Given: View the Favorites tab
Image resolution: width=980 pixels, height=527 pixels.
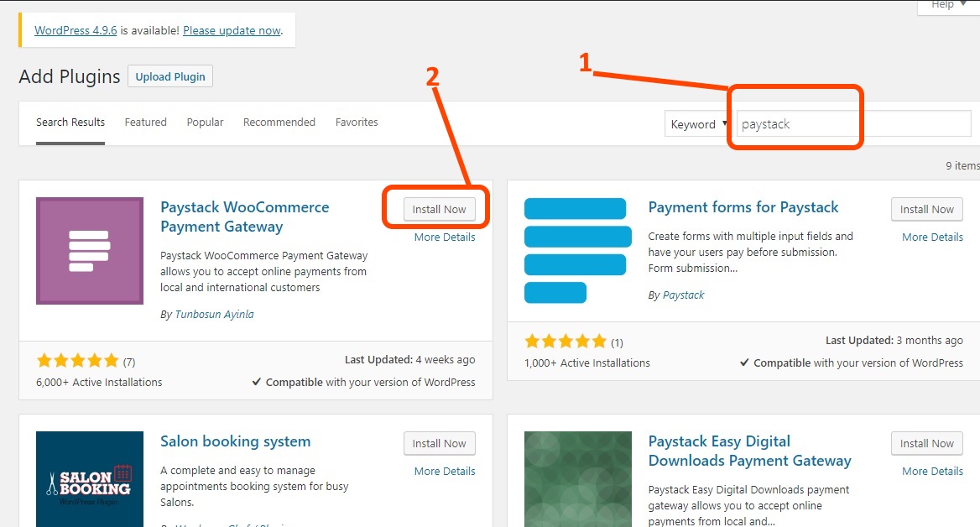Looking at the screenshot, I should click(x=356, y=122).
